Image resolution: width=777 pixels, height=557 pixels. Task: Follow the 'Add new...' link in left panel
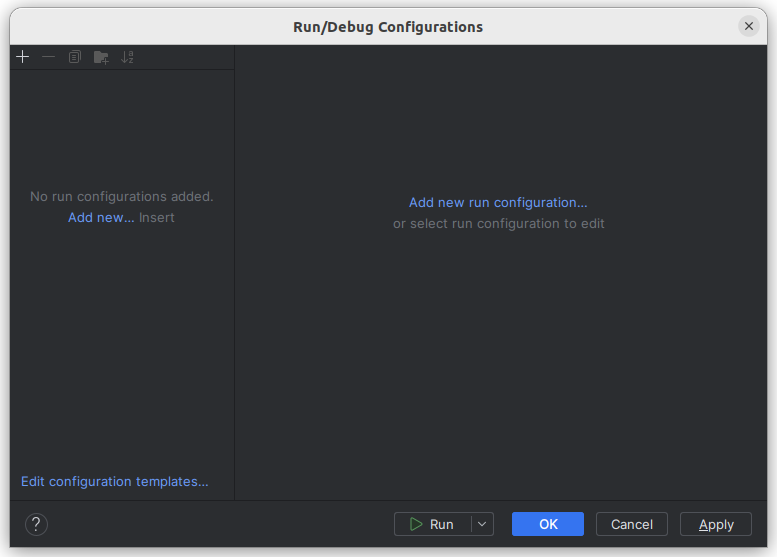100,217
